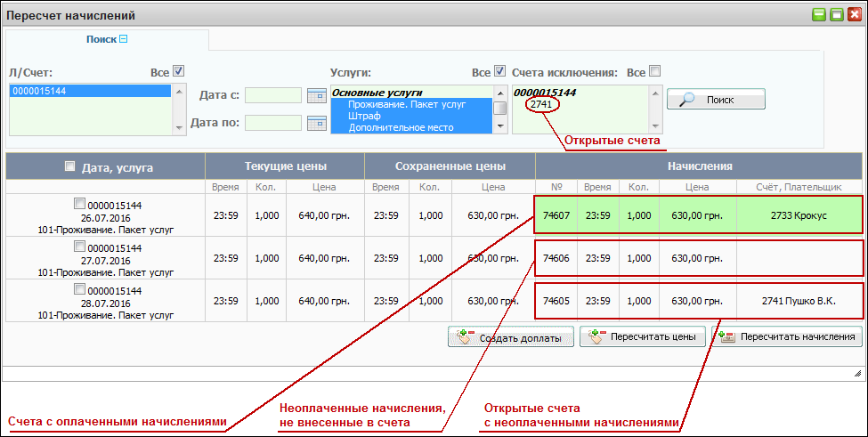Screen dimensions: 868x437
Task: Click the Поиск search button
Action: pos(716,100)
